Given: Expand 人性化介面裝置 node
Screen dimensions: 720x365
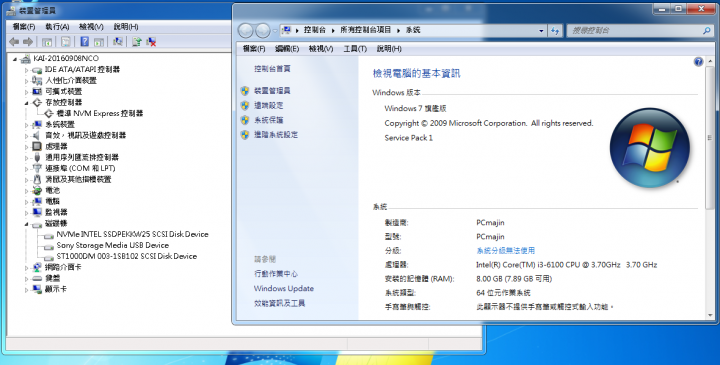Looking at the screenshot, I should pyautogui.click(x=27, y=81).
